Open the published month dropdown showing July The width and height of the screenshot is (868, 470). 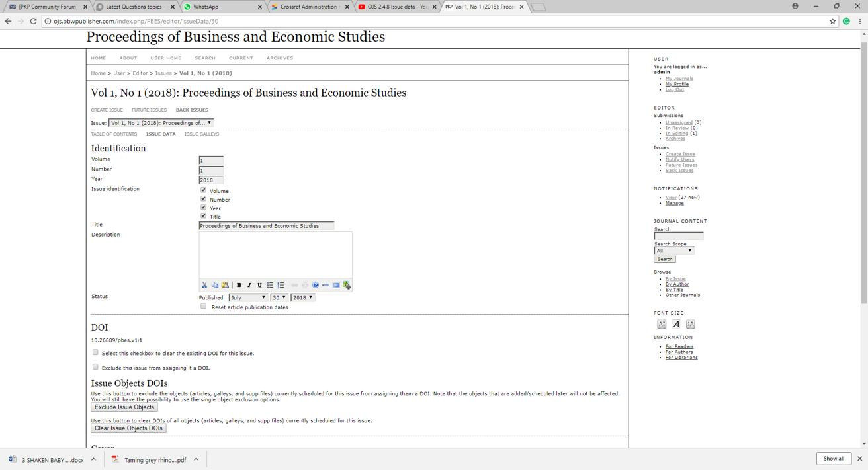pyautogui.click(x=247, y=297)
